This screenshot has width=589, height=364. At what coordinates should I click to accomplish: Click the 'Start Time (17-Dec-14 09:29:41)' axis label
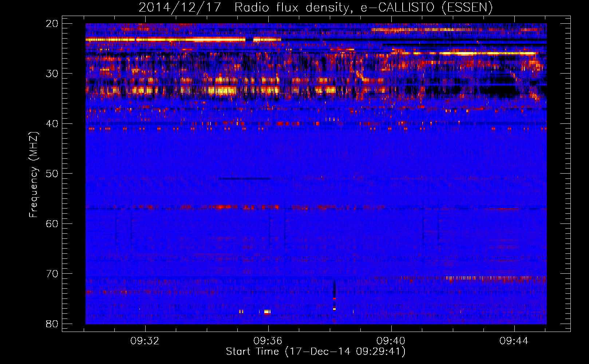(316, 352)
